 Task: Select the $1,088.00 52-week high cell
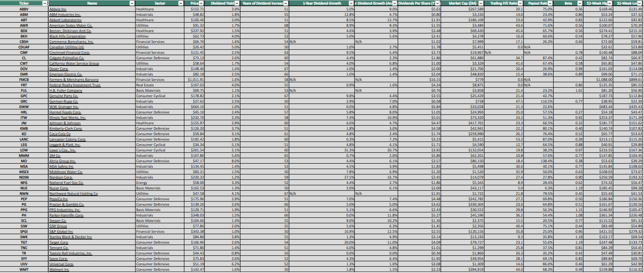tap(598, 80)
